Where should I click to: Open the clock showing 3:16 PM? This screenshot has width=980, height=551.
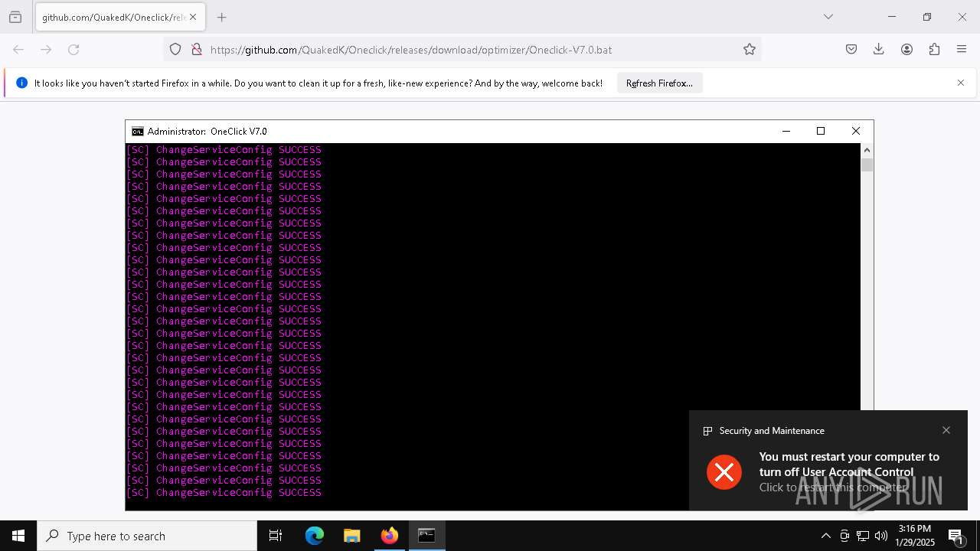(915, 536)
